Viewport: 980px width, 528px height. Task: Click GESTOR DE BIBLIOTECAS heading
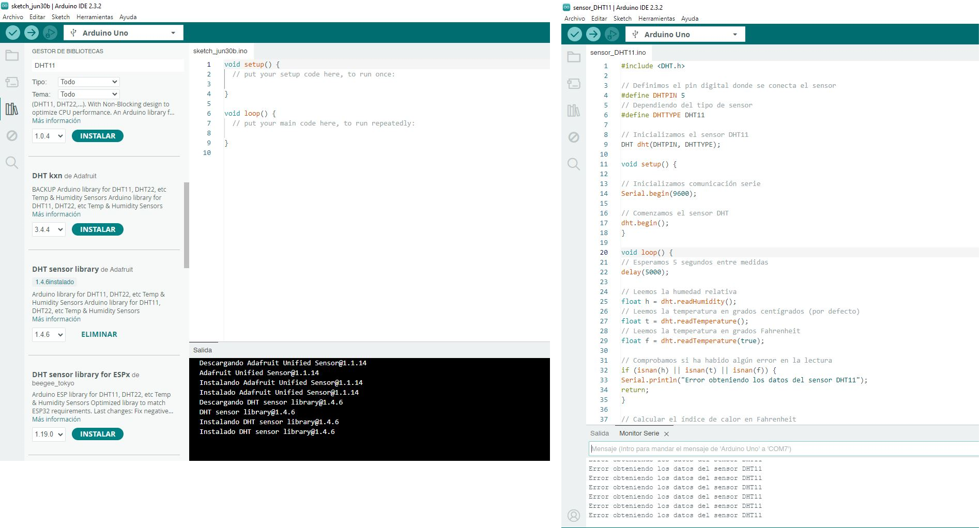[x=68, y=51]
